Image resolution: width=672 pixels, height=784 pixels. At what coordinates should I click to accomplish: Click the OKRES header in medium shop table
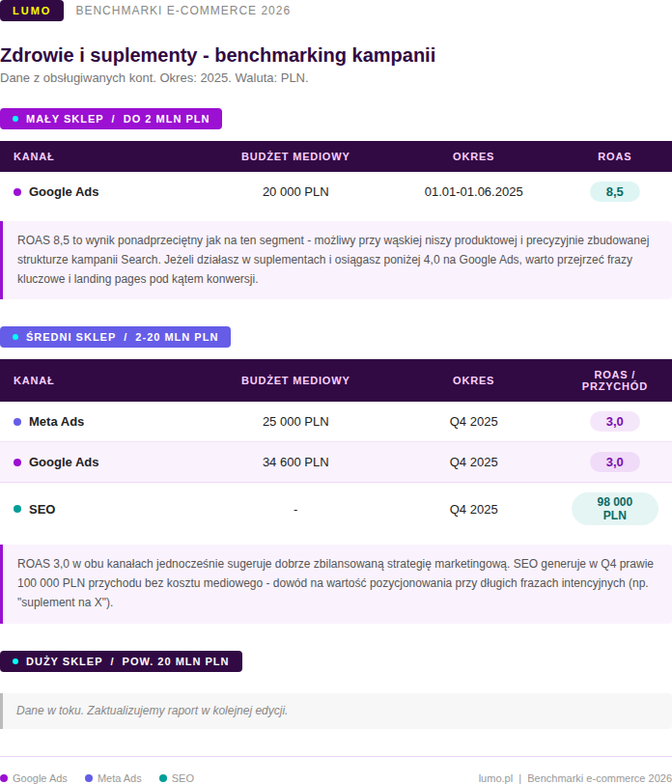point(473,380)
